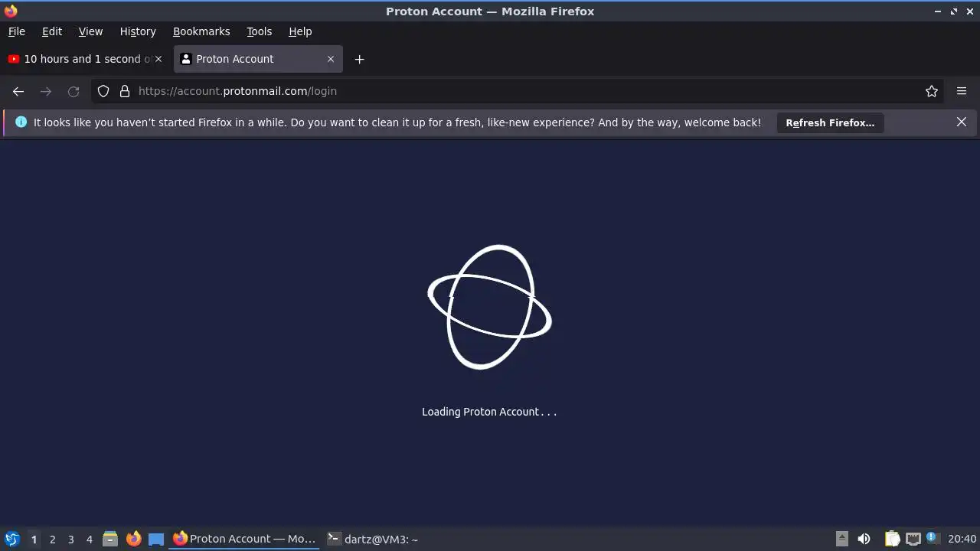Activate Proton Account Firefox taskbar entry

pyautogui.click(x=245, y=539)
